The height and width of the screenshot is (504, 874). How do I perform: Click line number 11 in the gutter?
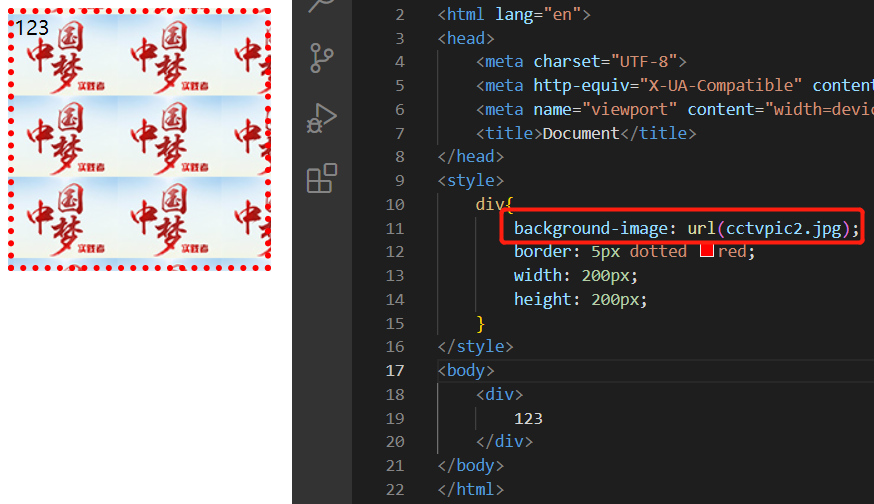point(395,229)
